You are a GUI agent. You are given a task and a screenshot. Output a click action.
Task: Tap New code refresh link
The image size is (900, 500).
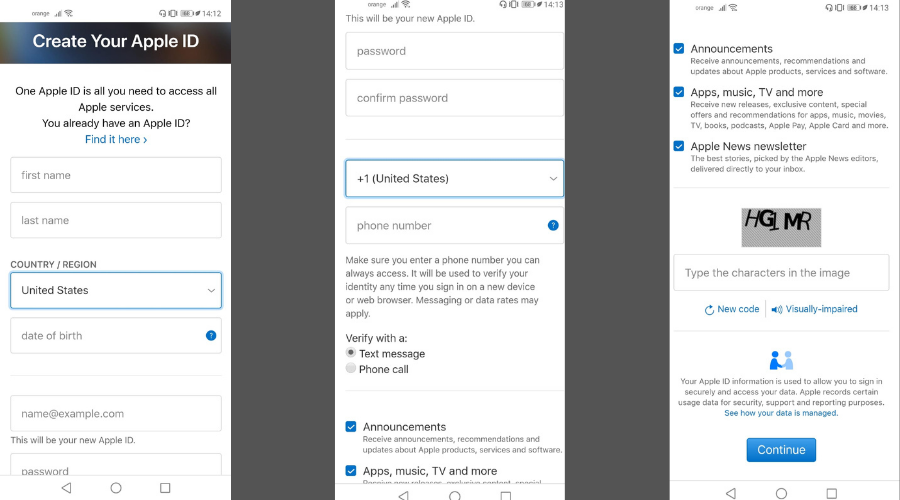pos(732,309)
